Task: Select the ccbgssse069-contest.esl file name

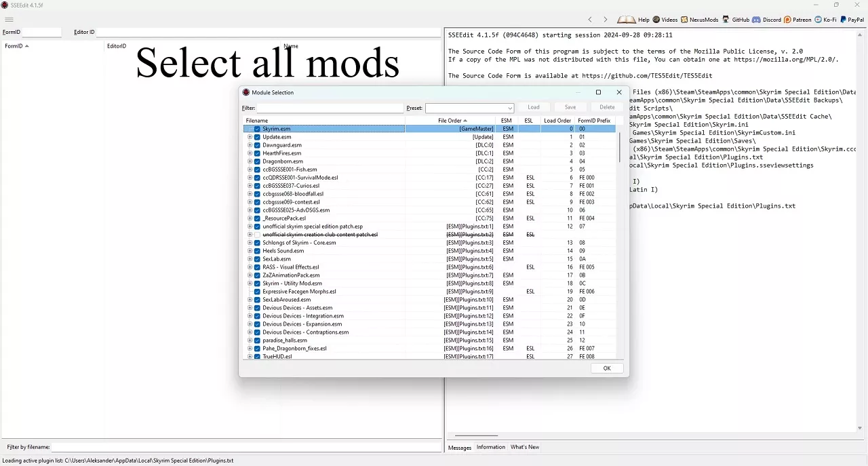Action: (291, 202)
